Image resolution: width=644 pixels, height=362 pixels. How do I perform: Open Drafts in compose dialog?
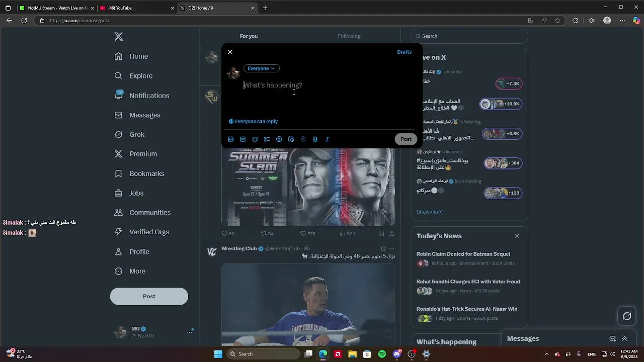pos(404,52)
